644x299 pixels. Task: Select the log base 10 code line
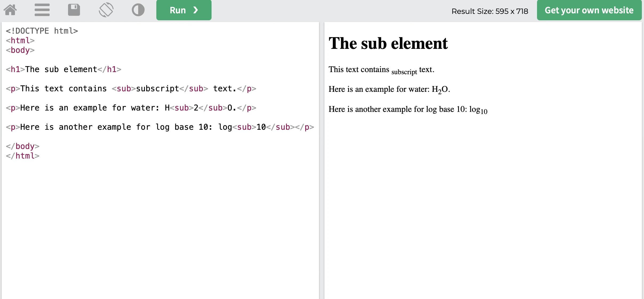[160, 127]
